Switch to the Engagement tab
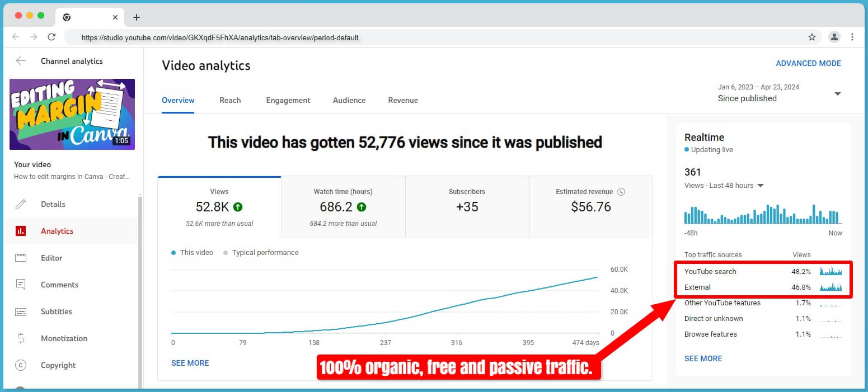The height and width of the screenshot is (392, 868). point(288,100)
